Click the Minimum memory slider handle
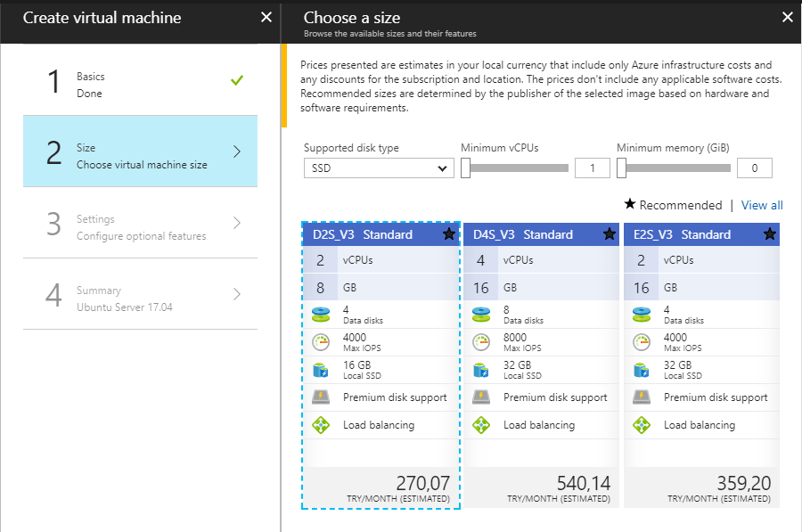Screen dimensions: 802x532 click(621, 168)
